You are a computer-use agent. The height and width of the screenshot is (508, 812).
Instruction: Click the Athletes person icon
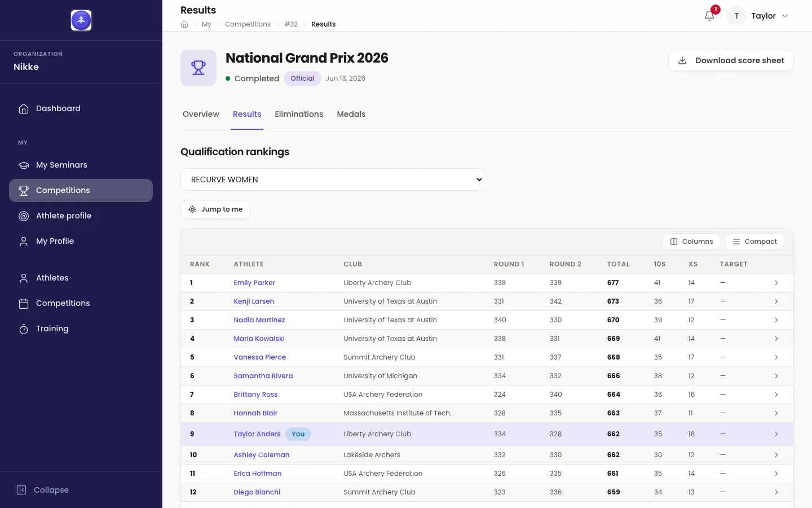tap(24, 278)
